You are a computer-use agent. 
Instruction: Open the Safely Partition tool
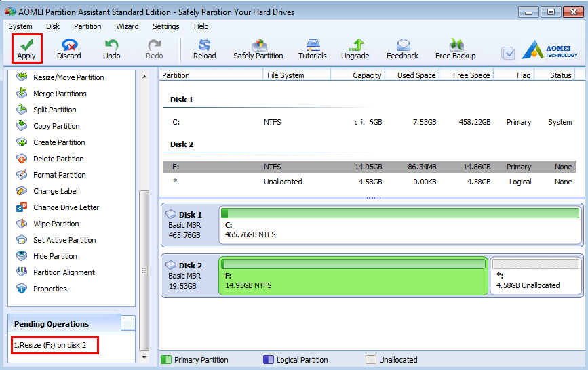click(x=258, y=49)
